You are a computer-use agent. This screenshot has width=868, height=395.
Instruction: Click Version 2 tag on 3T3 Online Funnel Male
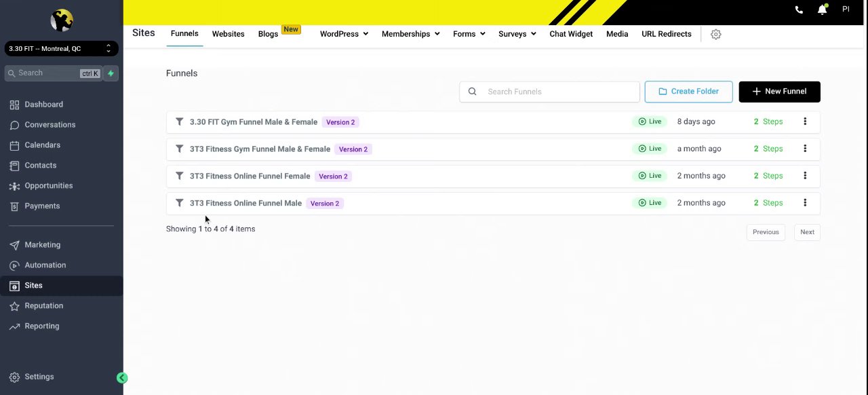[325, 204]
